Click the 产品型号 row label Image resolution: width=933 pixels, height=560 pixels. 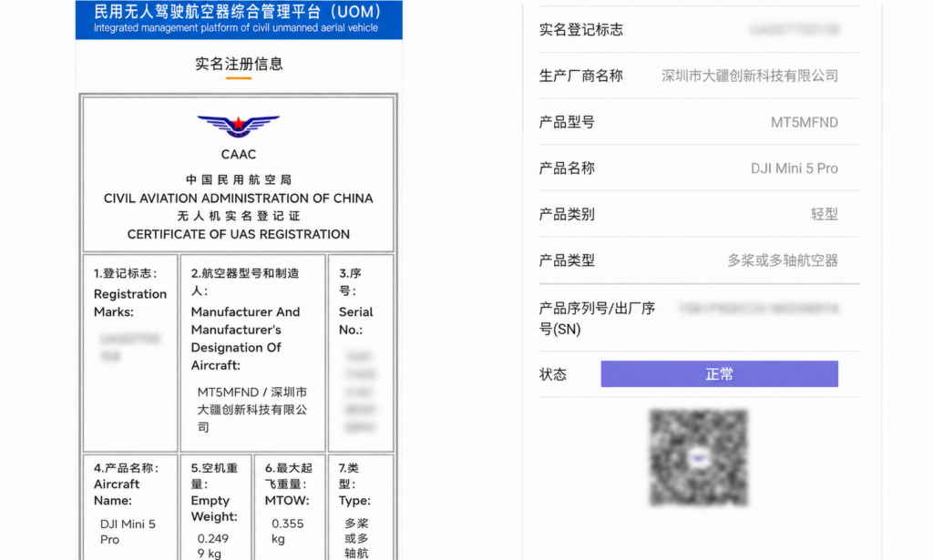[567, 122]
